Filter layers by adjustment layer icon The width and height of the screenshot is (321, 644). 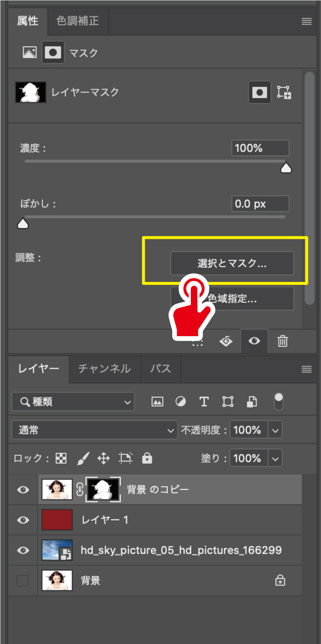[181, 402]
